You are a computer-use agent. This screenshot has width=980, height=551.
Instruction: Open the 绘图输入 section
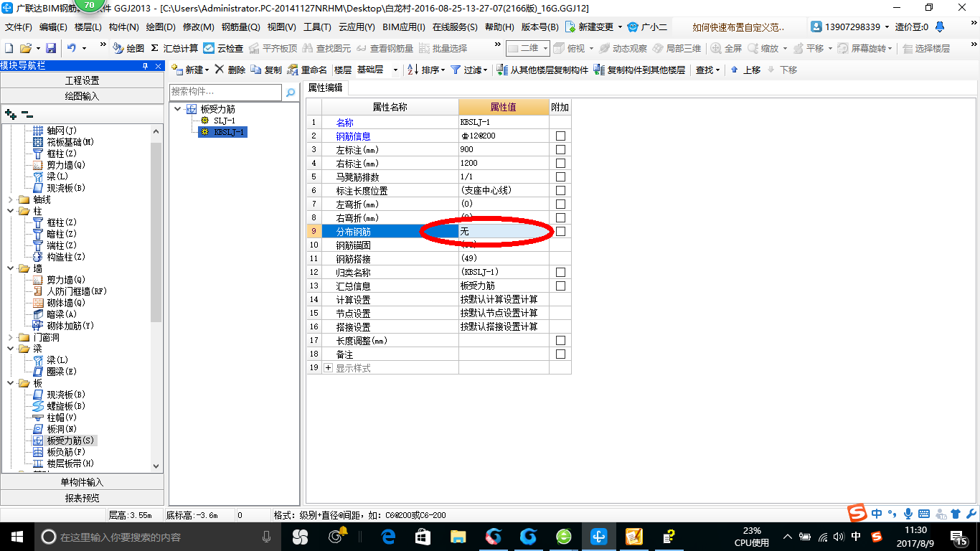(x=82, y=95)
